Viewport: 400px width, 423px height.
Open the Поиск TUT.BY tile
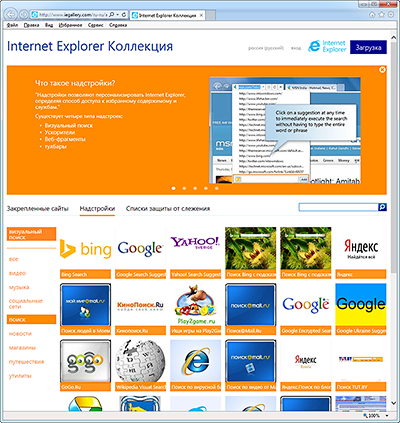click(x=361, y=365)
